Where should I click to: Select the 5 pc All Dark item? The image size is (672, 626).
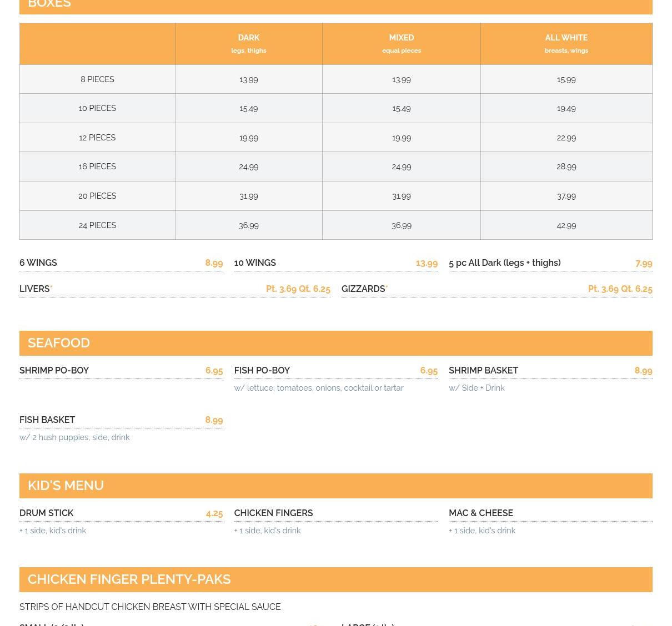click(504, 263)
